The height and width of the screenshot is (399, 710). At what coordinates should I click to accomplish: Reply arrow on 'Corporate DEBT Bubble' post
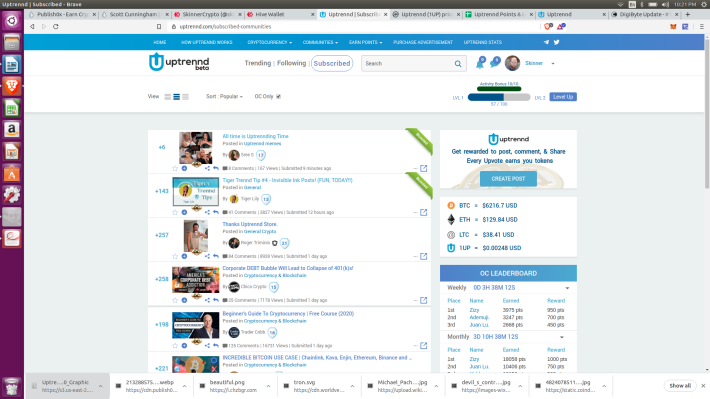(216, 300)
